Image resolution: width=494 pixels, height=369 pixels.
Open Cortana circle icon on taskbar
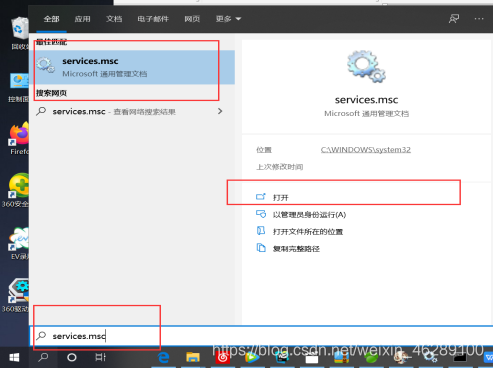click(x=72, y=358)
